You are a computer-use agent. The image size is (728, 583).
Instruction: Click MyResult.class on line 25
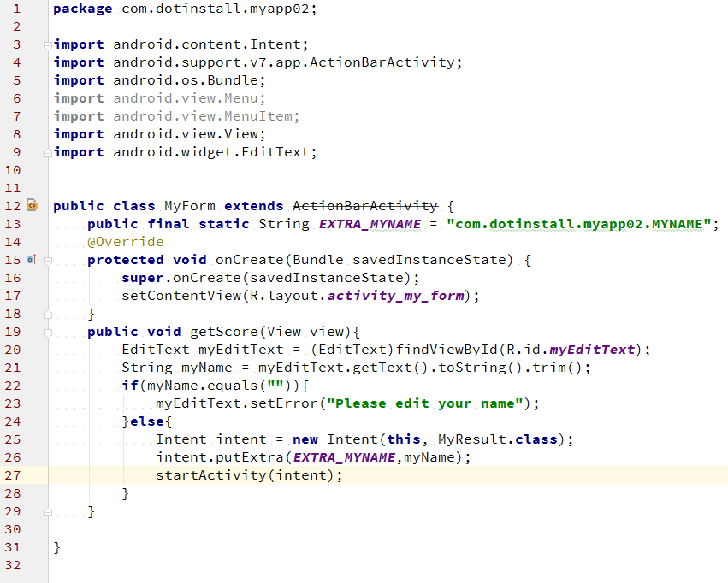click(x=498, y=439)
